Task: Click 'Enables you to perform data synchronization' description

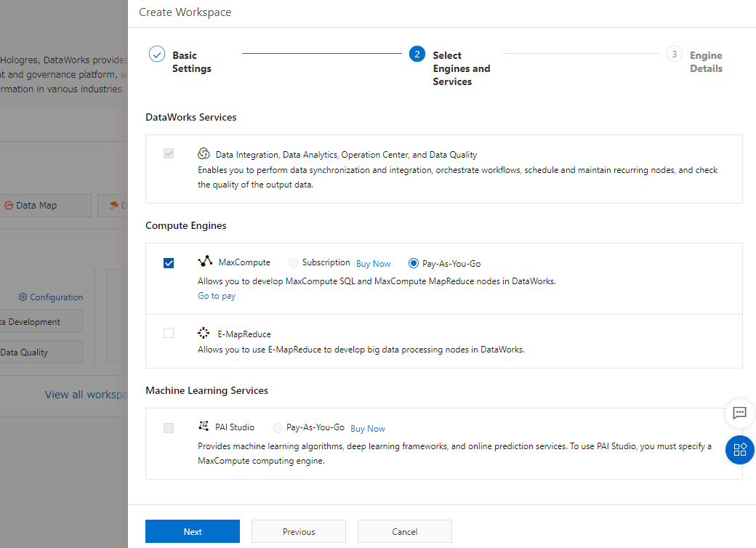Action: point(457,177)
